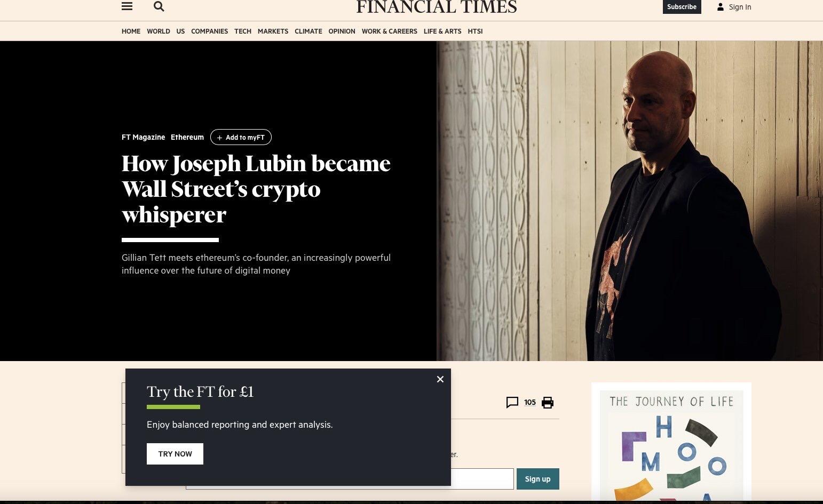Screen dimensions: 823x504
Task: Open the hamburger navigation menu
Action: (x=127, y=6)
